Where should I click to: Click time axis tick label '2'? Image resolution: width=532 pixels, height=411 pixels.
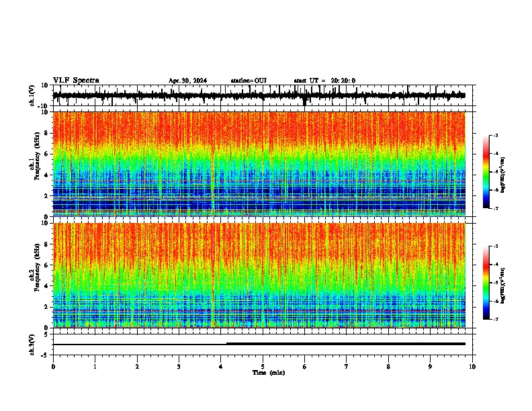tap(137, 367)
